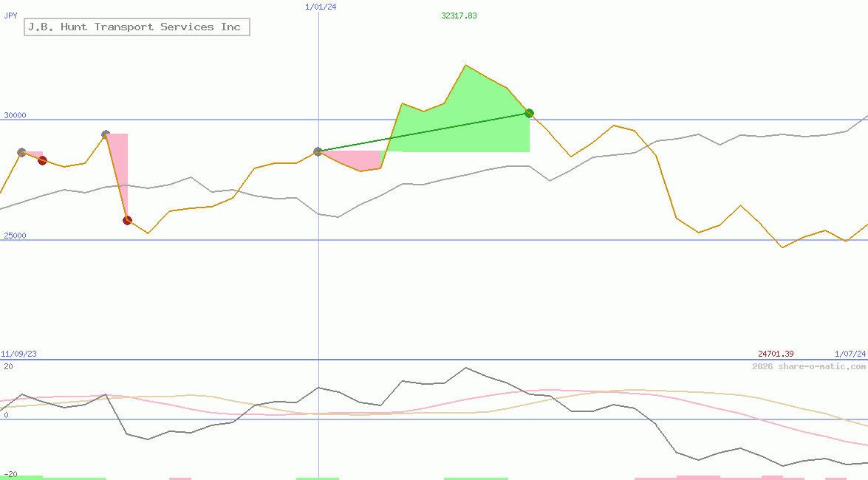
Task: Click the 1/07/24 end date label
Action: [x=850, y=354]
